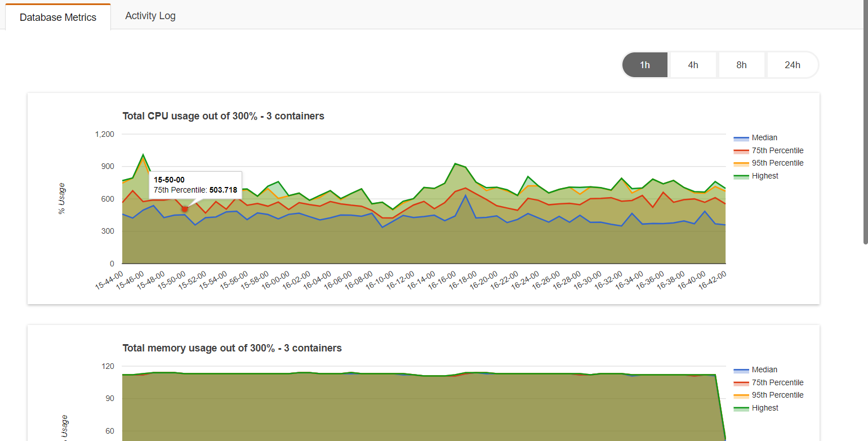Toggle Highest series in CPU chart legend
Screen dimensions: 868x441
coord(756,176)
